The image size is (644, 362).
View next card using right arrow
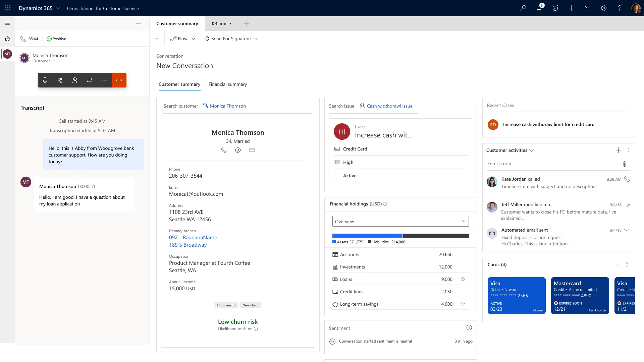tap(628, 264)
